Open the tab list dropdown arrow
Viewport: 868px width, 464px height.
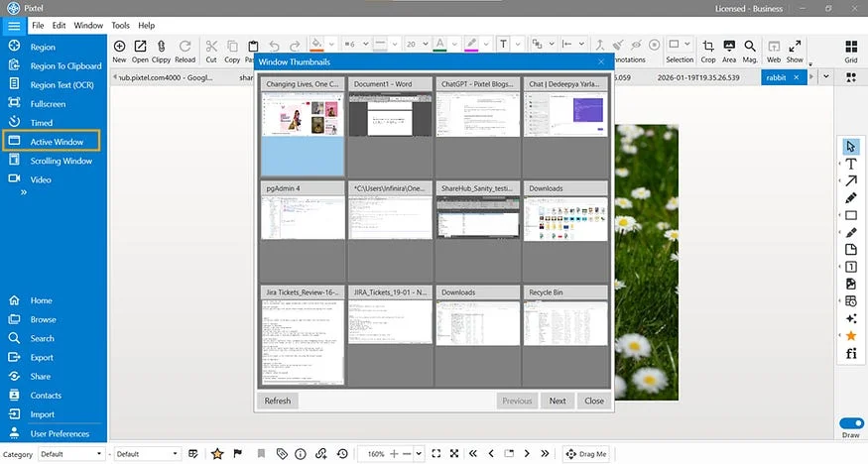pos(826,77)
